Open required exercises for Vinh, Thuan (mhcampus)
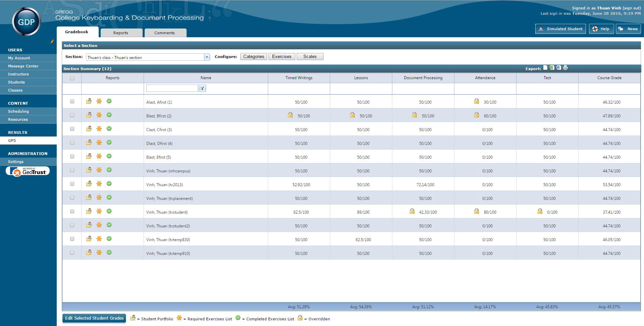 (x=99, y=170)
